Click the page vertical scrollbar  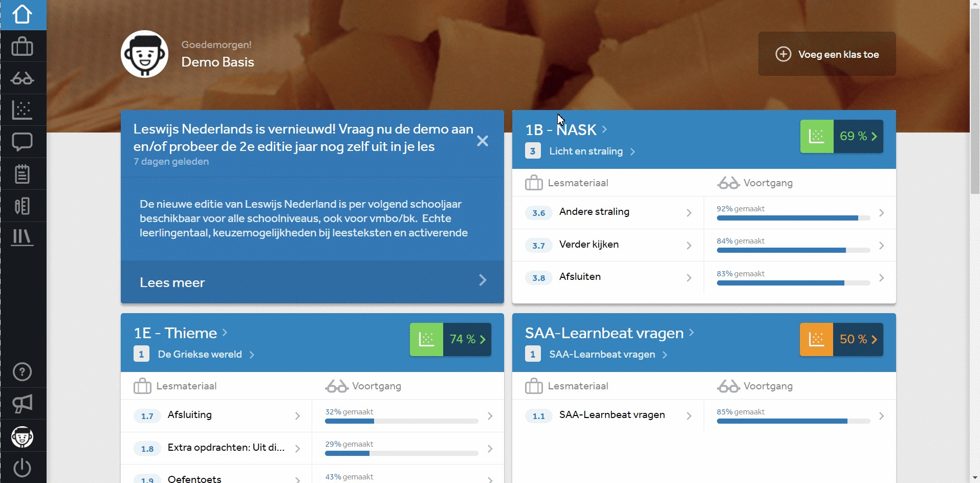[x=975, y=102]
